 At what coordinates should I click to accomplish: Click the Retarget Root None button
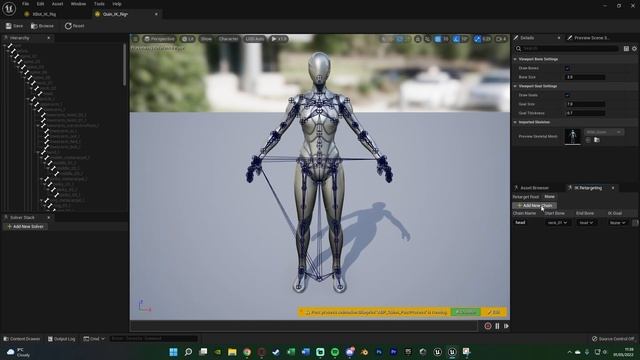pos(549,197)
